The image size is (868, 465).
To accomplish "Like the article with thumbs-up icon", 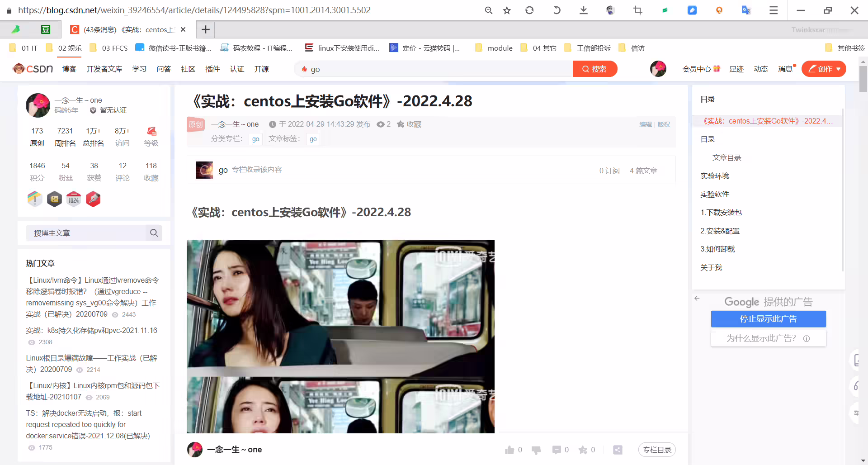I will (x=509, y=450).
